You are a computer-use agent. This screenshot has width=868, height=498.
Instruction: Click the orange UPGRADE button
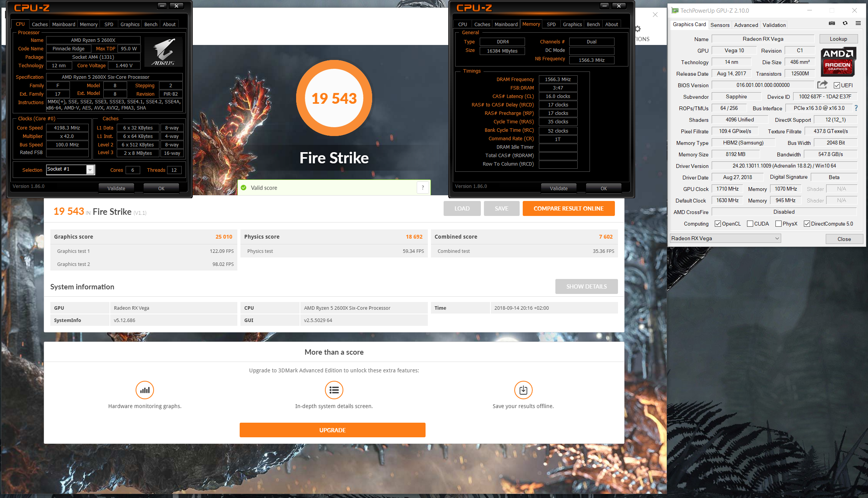tap(333, 430)
